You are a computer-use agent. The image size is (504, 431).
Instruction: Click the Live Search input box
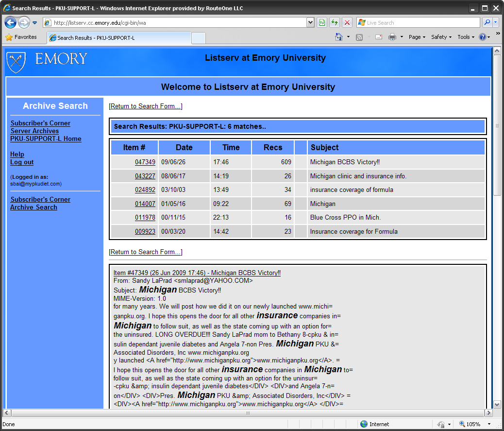click(x=418, y=22)
